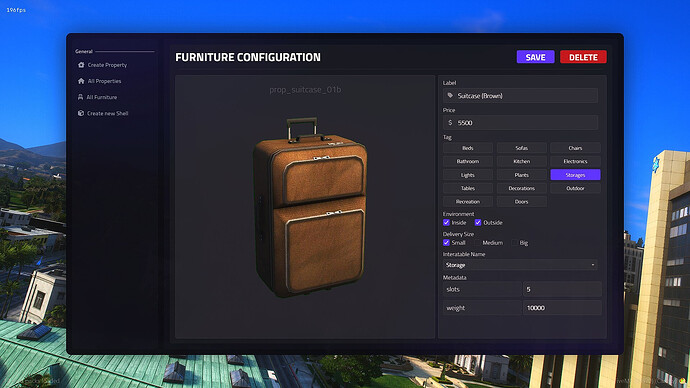
Task: Select the Decorations tag
Action: click(x=521, y=188)
